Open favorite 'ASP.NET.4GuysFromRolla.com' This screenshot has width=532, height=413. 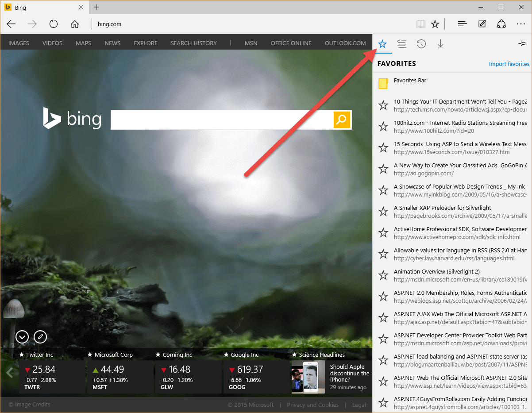(452, 402)
